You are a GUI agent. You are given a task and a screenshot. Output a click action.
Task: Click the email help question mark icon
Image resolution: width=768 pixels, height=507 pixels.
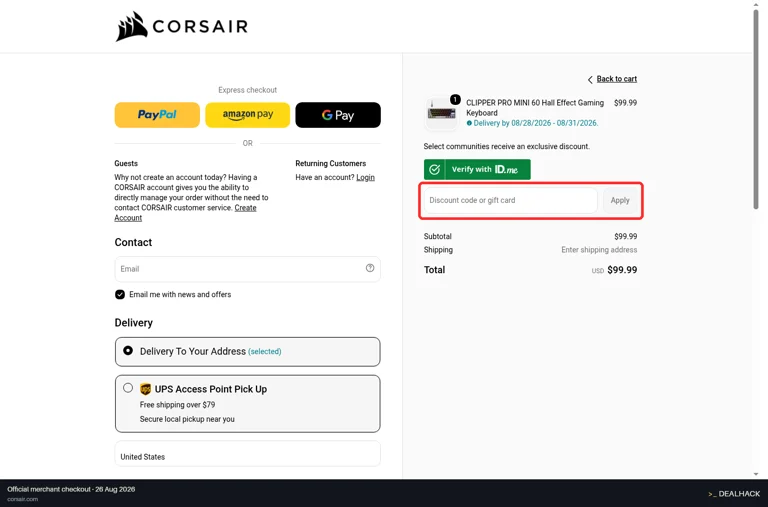pyautogui.click(x=370, y=268)
